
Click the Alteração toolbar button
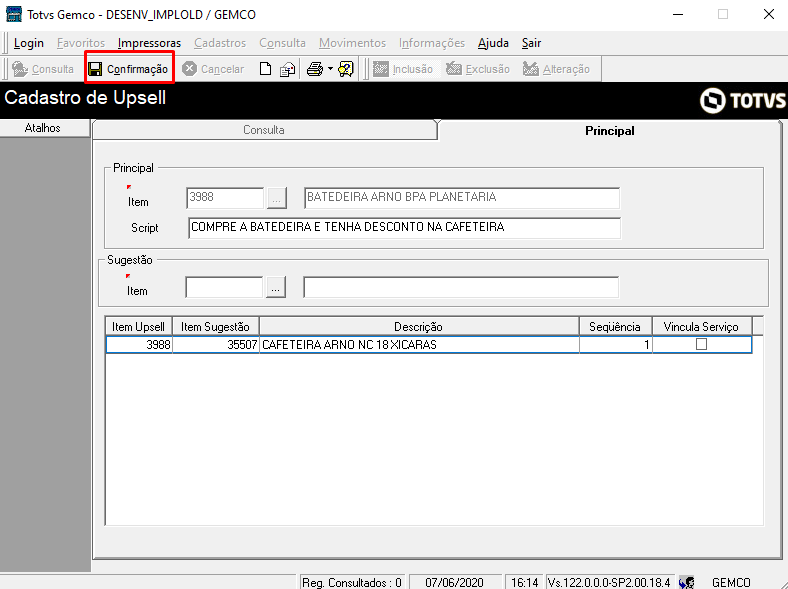click(556, 69)
